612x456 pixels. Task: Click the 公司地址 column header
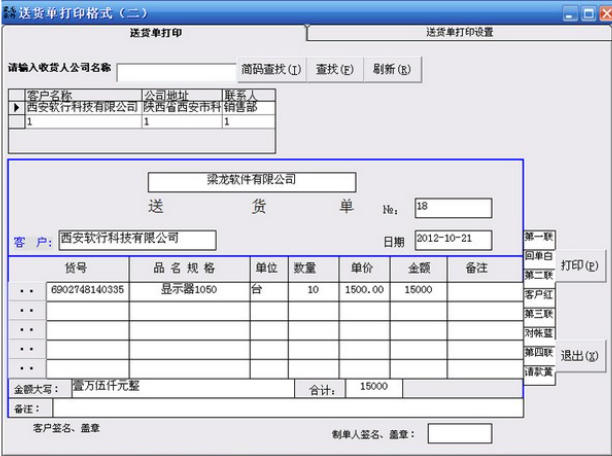coord(182,95)
